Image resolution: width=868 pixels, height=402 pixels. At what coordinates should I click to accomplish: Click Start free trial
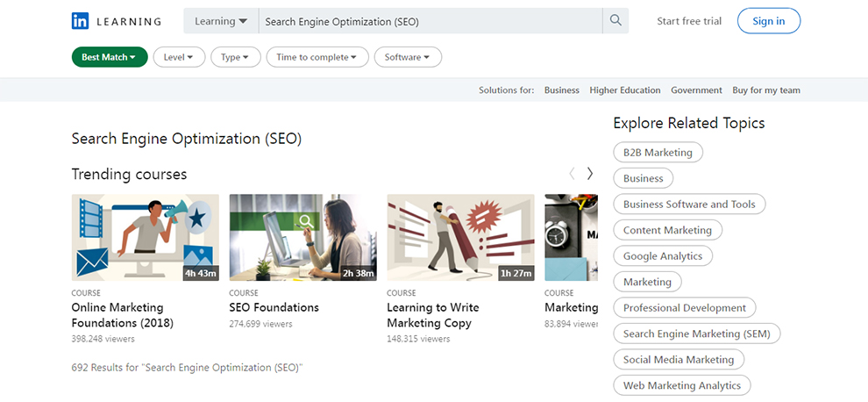point(689,21)
